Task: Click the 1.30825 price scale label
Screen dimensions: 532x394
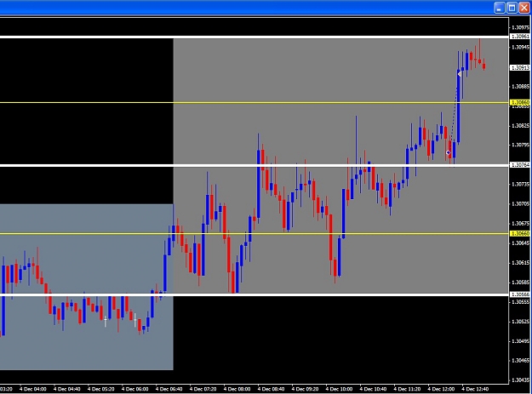Action: pos(520,126)
